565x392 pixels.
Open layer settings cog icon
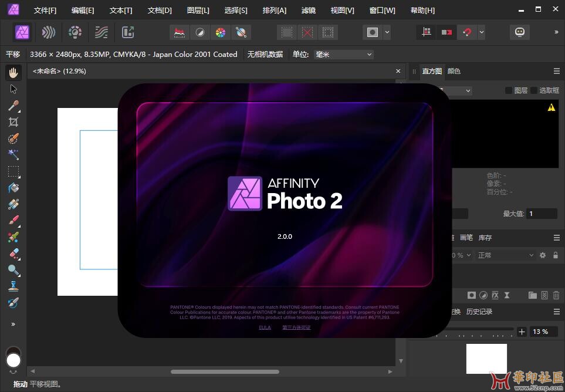point(543,255)
